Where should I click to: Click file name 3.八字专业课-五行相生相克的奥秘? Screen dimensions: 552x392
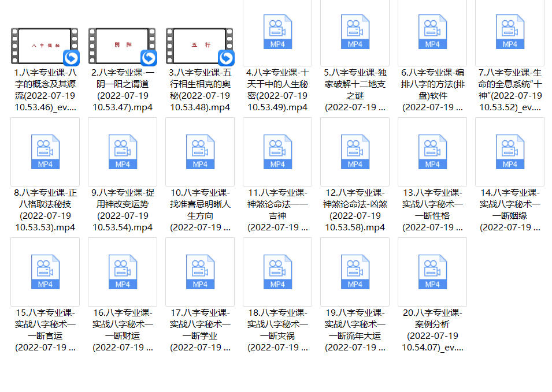click(x=200, y=90)
